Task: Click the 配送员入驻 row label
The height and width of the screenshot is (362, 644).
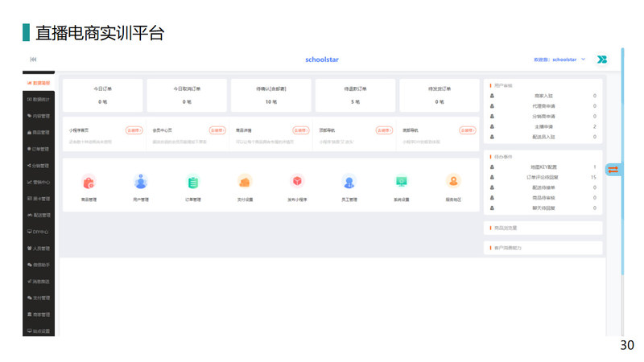Action: pos(543,137)
